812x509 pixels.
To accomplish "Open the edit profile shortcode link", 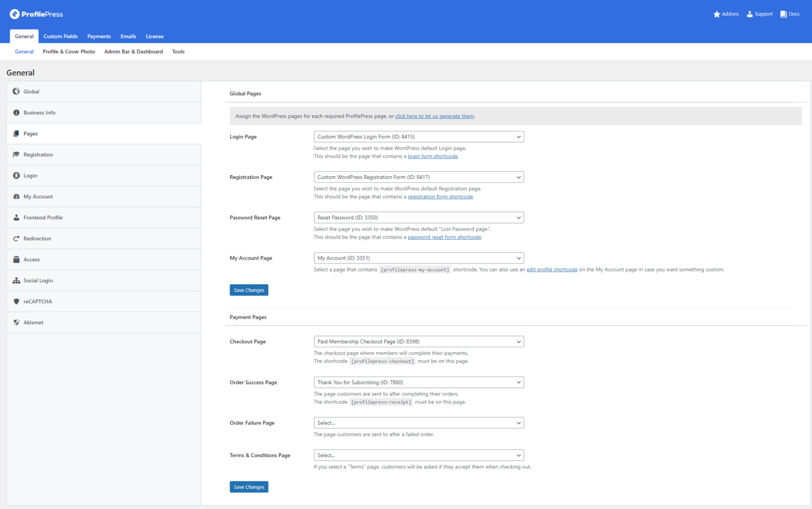I will (x=552, y=269).
